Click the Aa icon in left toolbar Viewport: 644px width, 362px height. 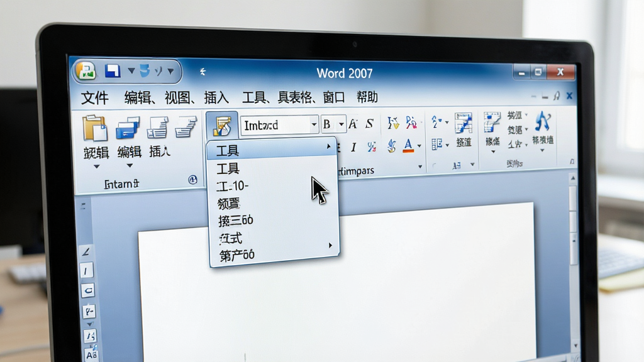[x=92, y=354]
